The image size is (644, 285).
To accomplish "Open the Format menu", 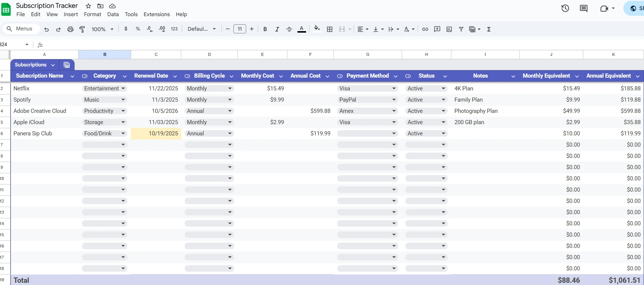I will click(x=93, y=14).
